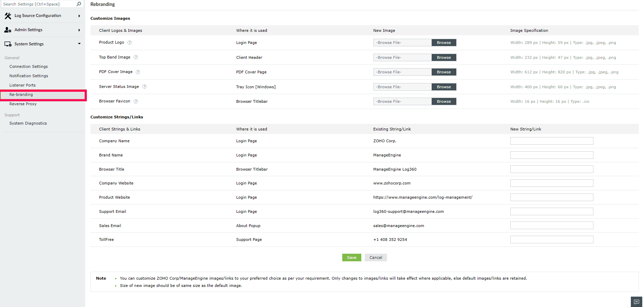Open help tooltip for PDF Cover Image
This screenshot has width=644, height=307.
click(x=138, y=72)
